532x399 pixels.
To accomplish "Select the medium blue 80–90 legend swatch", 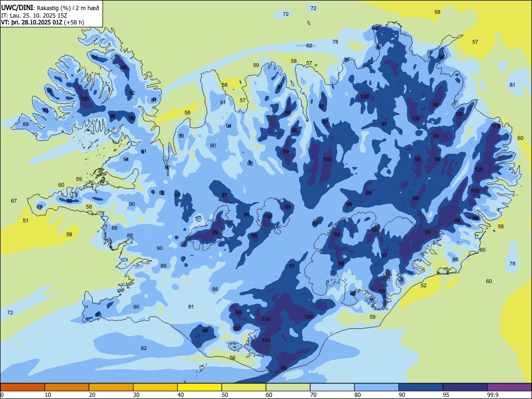I will (x=377, y=387).
